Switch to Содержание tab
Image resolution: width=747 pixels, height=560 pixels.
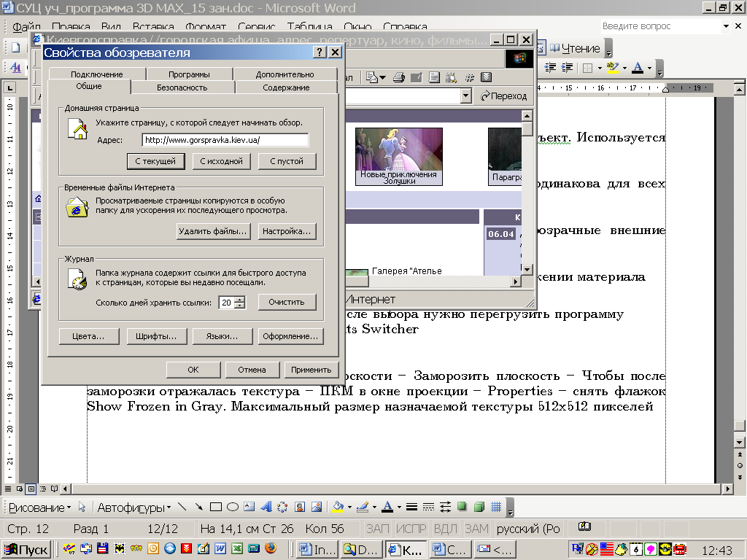286,87
